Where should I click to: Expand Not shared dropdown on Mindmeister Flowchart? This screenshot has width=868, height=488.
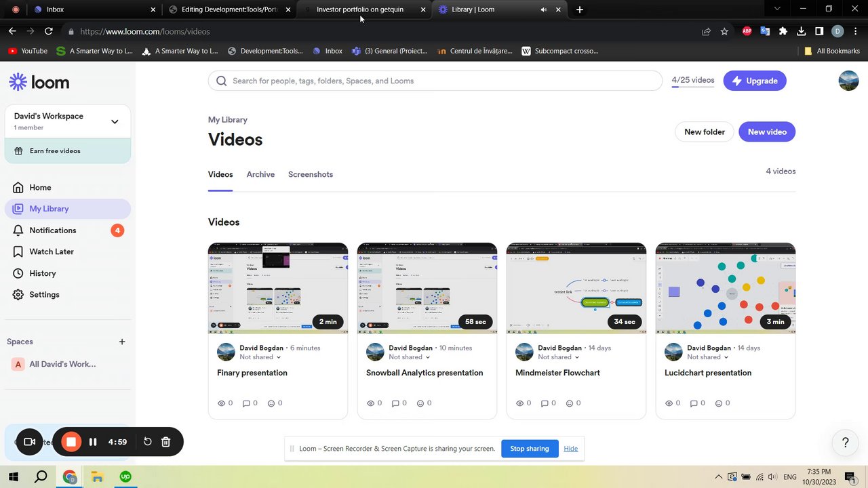coord(559,357)
